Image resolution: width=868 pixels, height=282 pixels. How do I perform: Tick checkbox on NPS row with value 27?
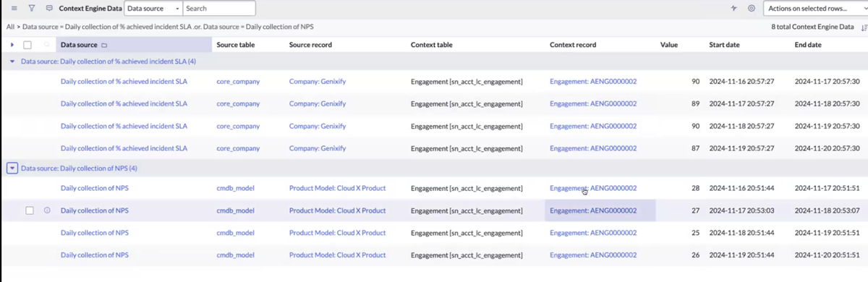coord(30,210)
